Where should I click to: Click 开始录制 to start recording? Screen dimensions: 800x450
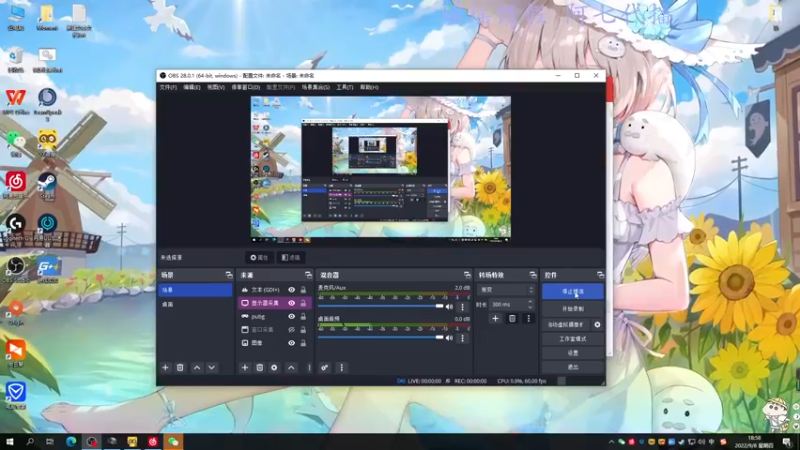point(572,309)
